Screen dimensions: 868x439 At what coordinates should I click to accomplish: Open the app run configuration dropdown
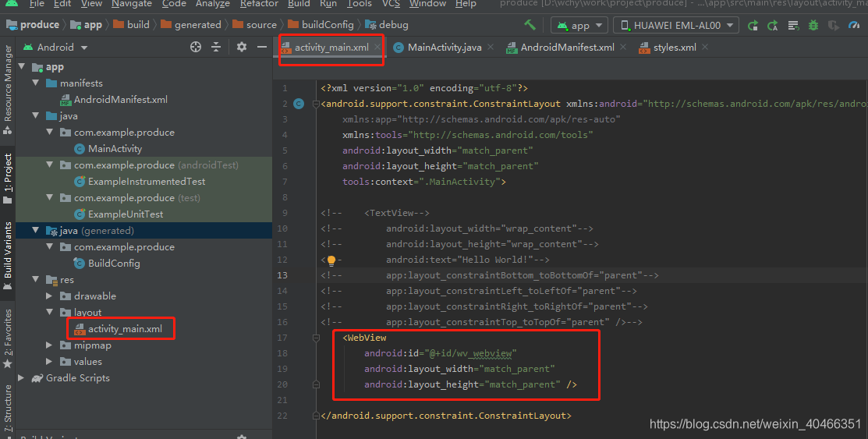(579, 26)
